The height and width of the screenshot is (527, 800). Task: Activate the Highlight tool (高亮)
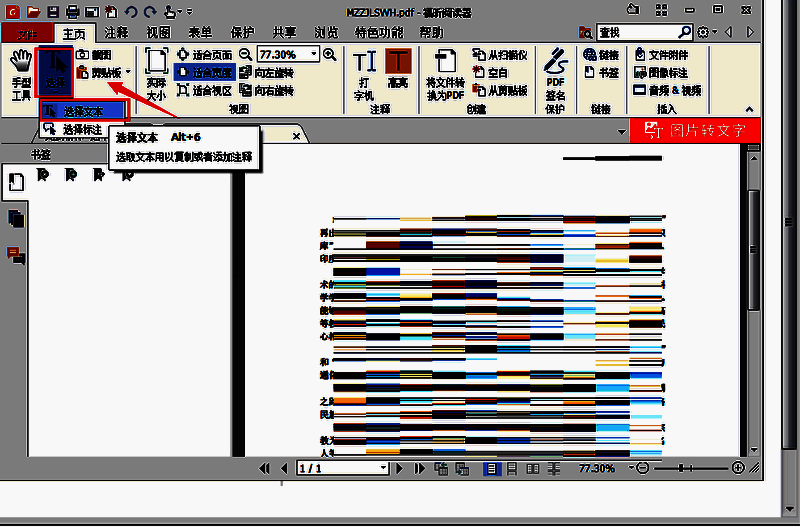398,70
